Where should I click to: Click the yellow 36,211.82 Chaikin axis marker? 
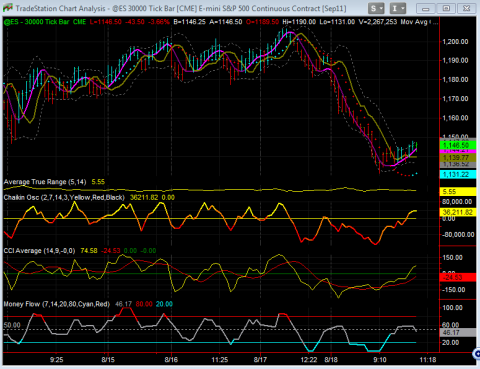tap(458, 212)
